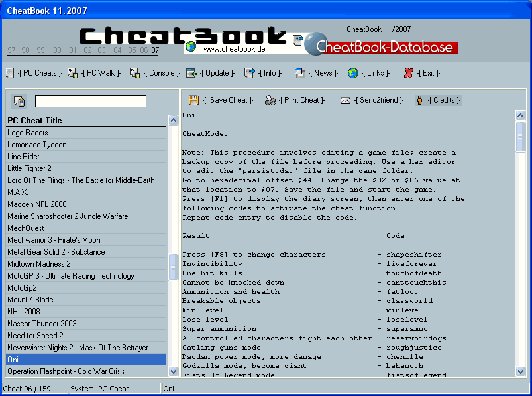Click cheat text scrollbar down arrow
The image size is (532, 396).
pyautogui.click(x=520, y=371)
